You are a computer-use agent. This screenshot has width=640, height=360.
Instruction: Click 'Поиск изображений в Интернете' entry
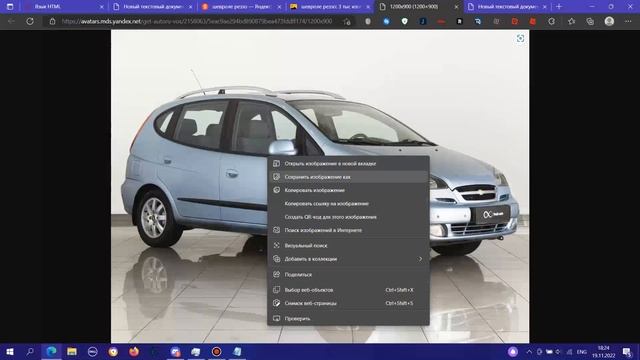pos(348,230)
